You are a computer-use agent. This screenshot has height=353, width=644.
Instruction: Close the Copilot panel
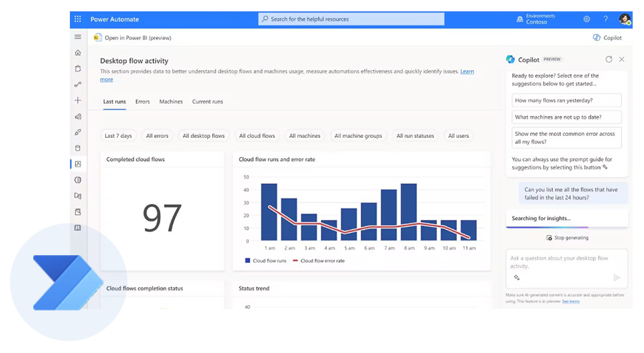pos(622,59)
